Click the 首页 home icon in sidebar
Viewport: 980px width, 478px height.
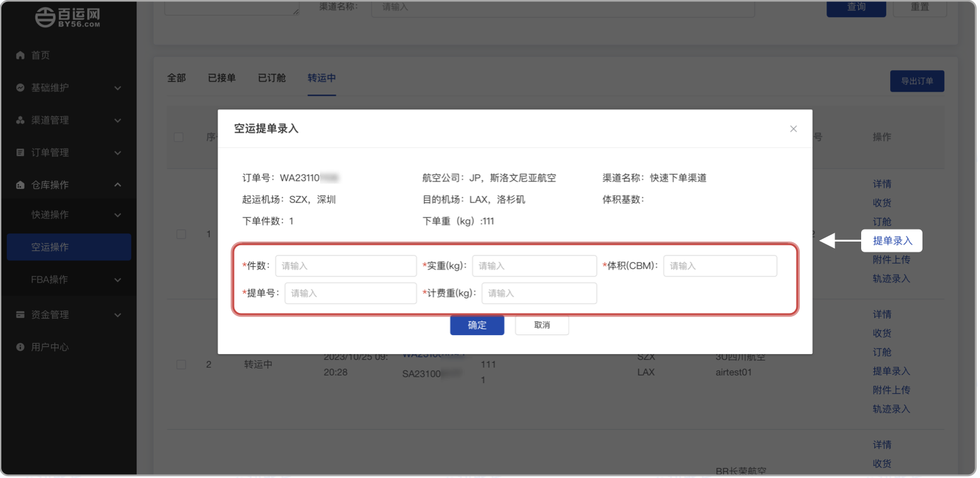click(20, 55)
